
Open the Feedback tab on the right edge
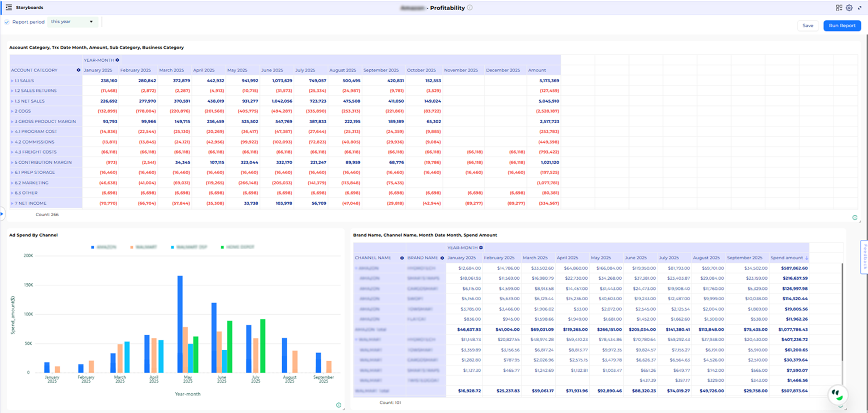pos(864,257)
